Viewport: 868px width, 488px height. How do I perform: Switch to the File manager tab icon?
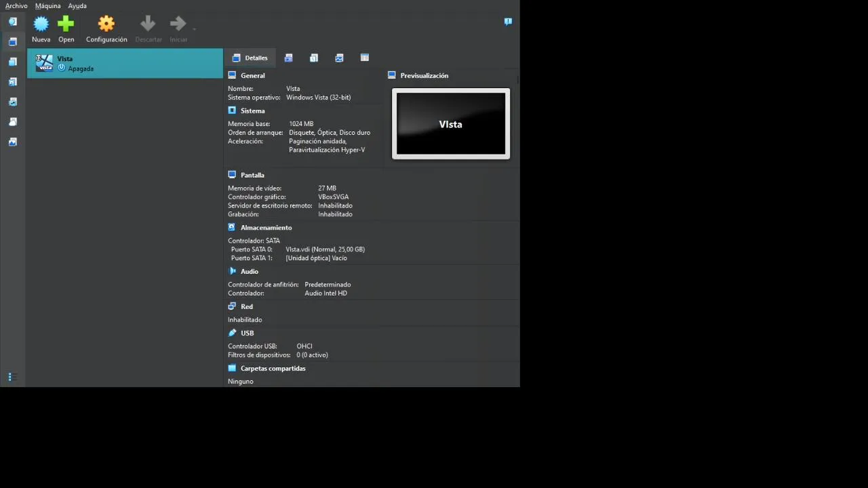pyautogui.click(x=365, y=58)
